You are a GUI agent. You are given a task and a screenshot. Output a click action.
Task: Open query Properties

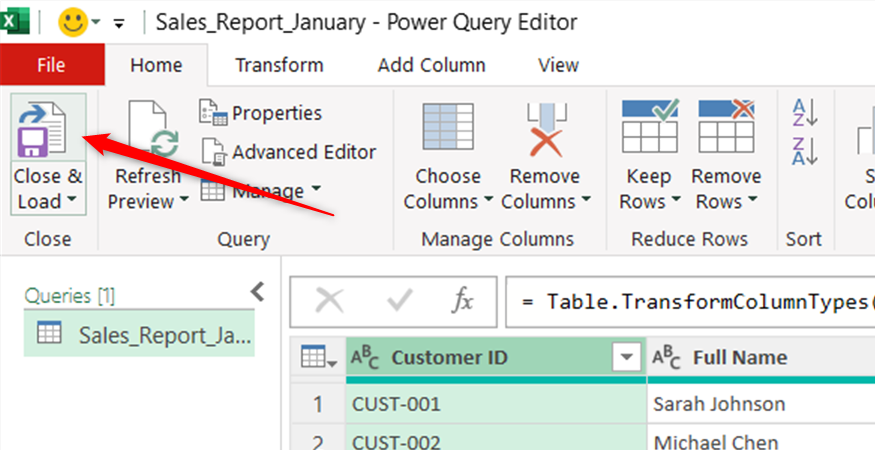point(261,113)
